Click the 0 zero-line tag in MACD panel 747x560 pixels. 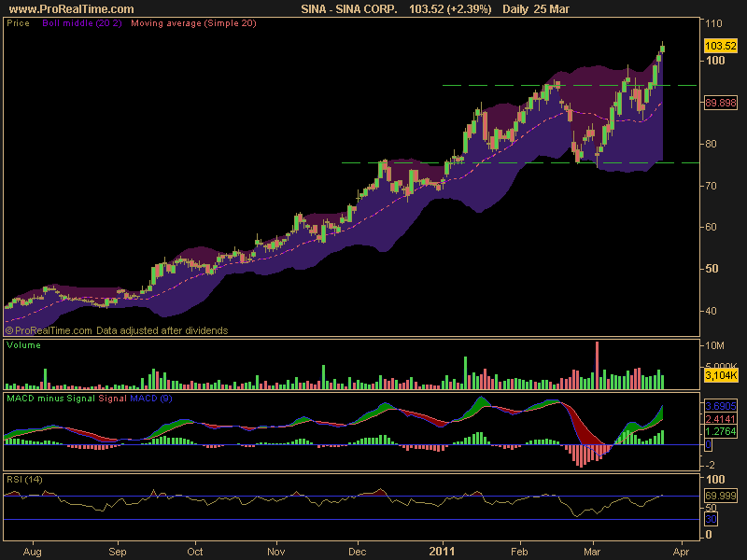708,445
